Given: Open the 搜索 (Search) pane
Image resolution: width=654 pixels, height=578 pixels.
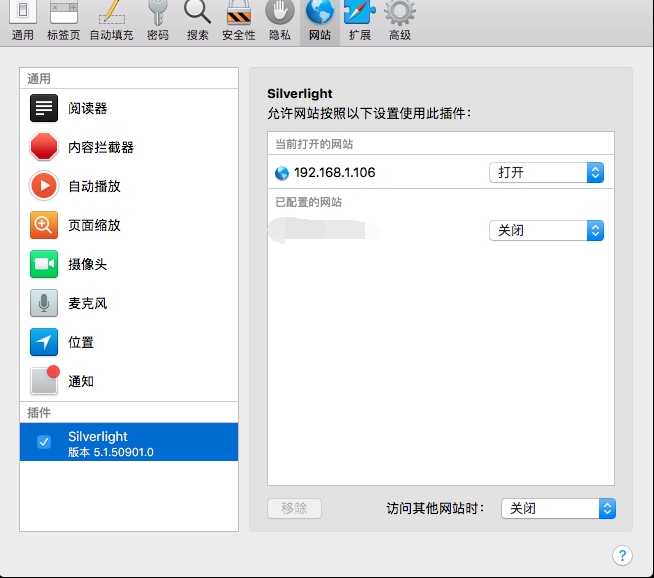Looking at the screenshot, I should tap(197, 22).
